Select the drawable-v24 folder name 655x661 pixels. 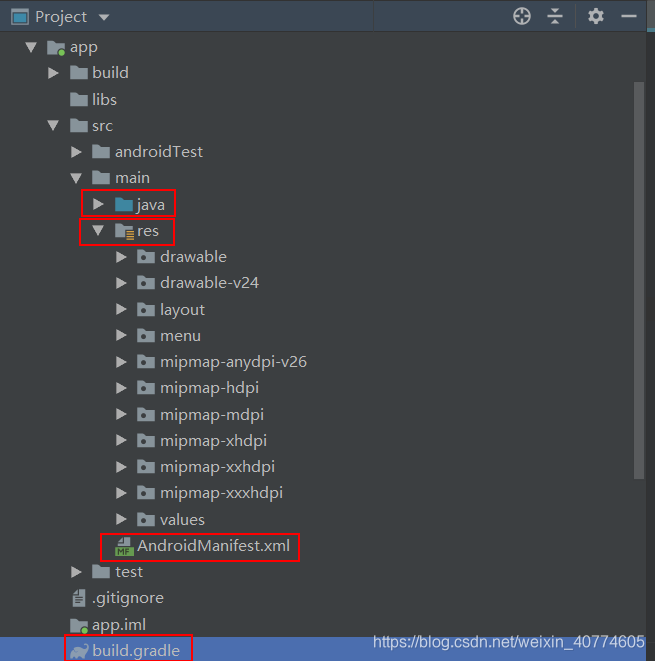(x=209, y=283)
